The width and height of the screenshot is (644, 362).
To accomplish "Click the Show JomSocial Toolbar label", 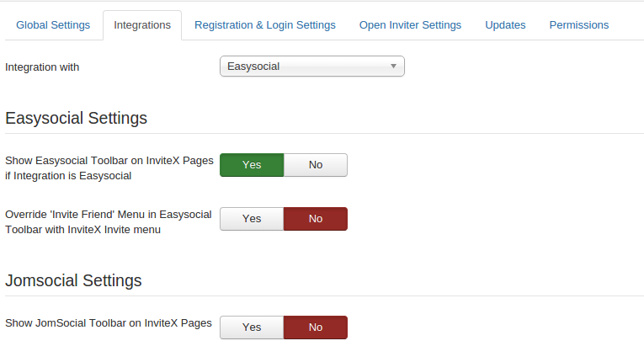I will (108, 322).
